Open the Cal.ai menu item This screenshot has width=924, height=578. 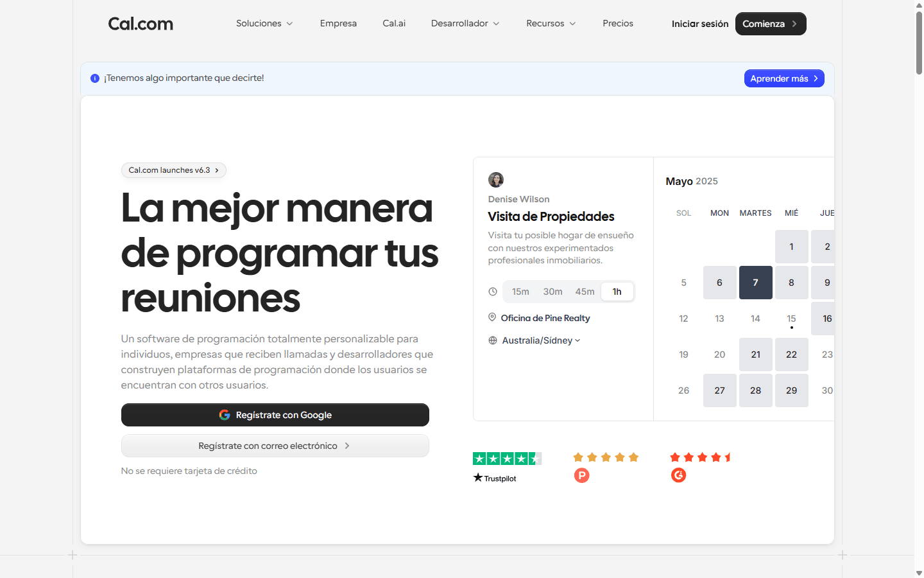pos(394,23)
